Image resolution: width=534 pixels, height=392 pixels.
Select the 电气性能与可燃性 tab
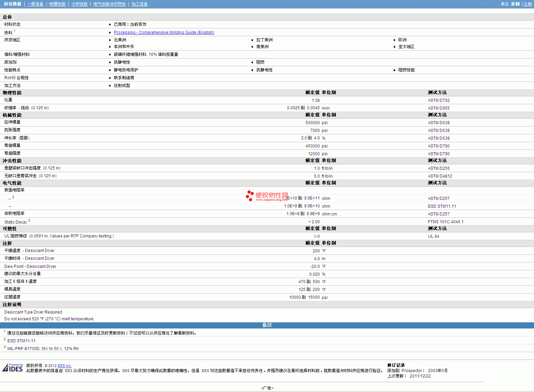109,4
